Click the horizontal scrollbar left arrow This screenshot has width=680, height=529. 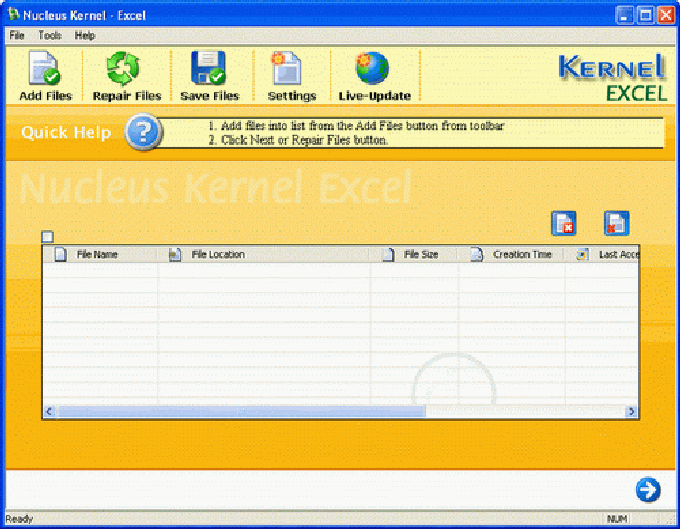(49, 411)
